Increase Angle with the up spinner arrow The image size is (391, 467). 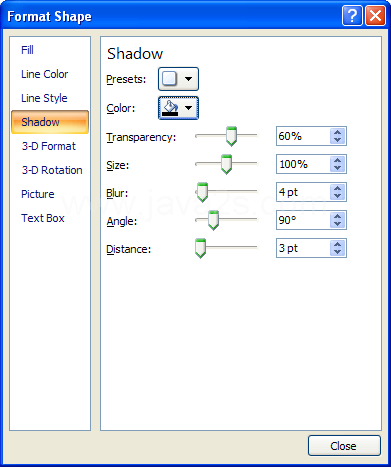tap(338, 216)
